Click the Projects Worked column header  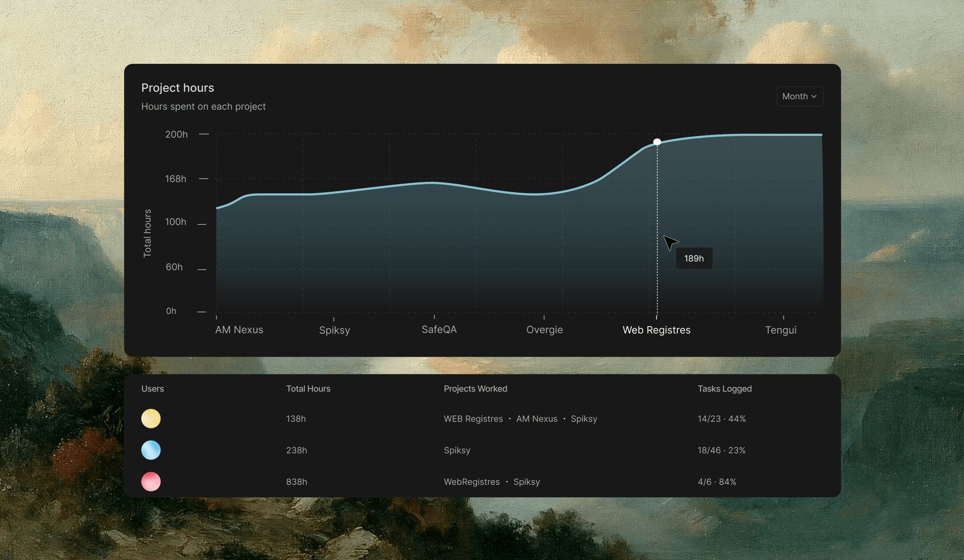[475, 389]
